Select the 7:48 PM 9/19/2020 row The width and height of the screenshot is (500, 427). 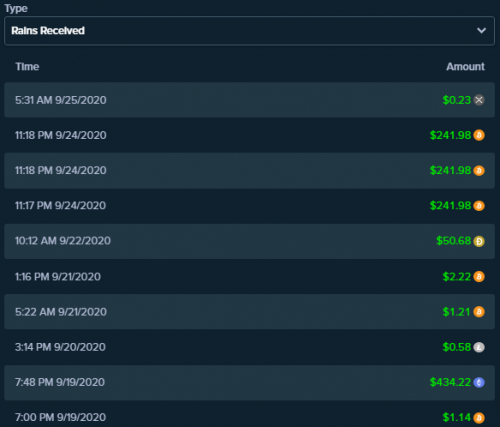[249, 382]
